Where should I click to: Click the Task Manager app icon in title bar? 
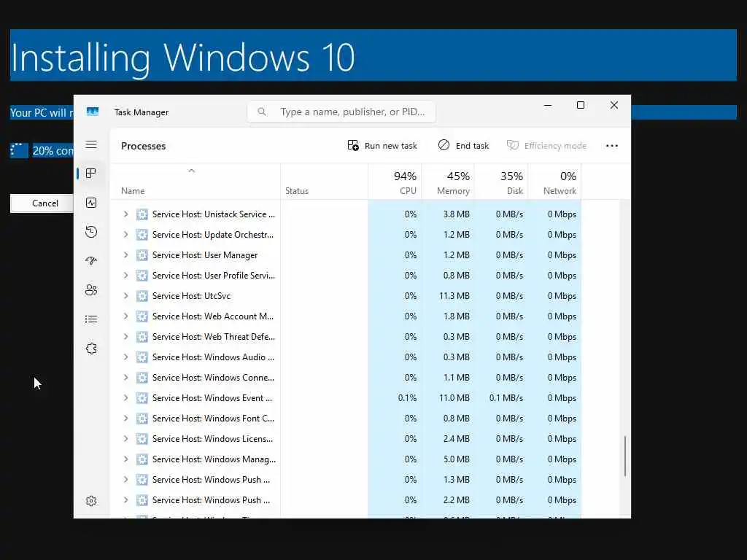93,112
